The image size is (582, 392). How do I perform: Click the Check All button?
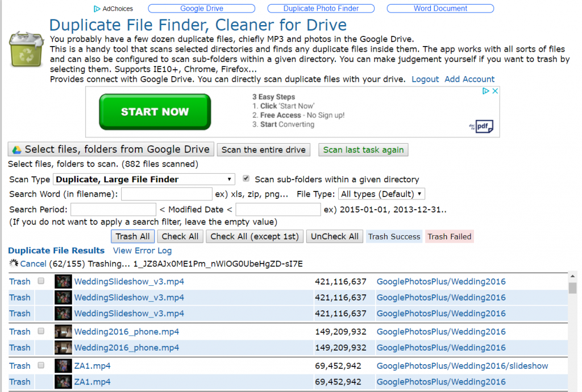[x=180, y=236]
